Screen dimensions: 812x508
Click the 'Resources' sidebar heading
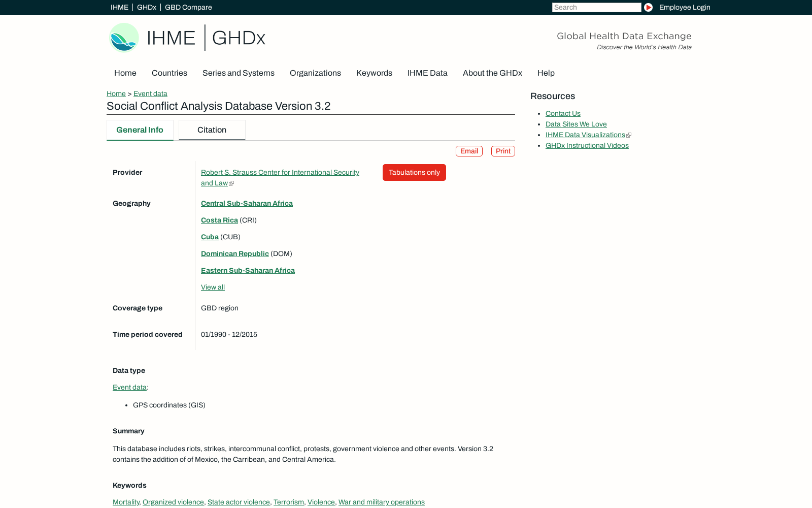[553, 97]
